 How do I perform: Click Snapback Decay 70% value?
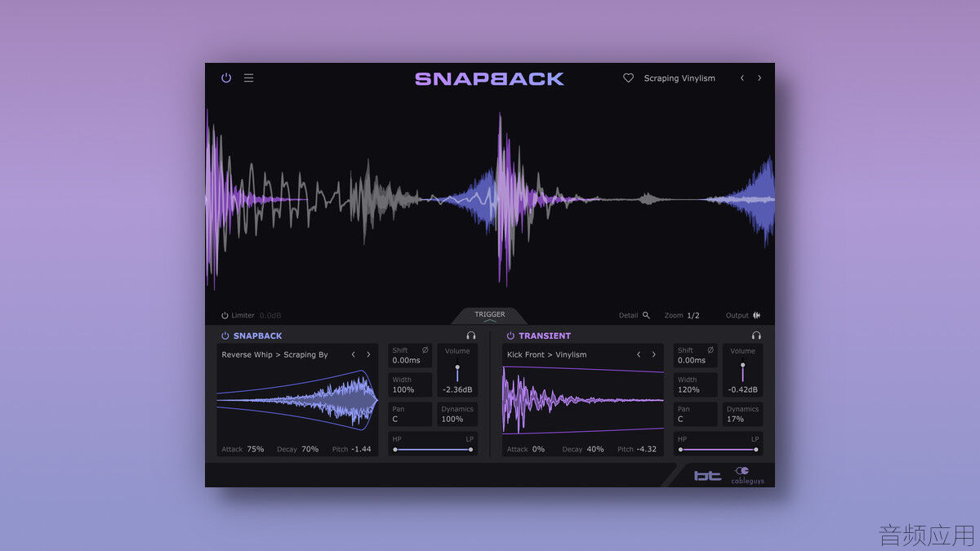(310, 449)
